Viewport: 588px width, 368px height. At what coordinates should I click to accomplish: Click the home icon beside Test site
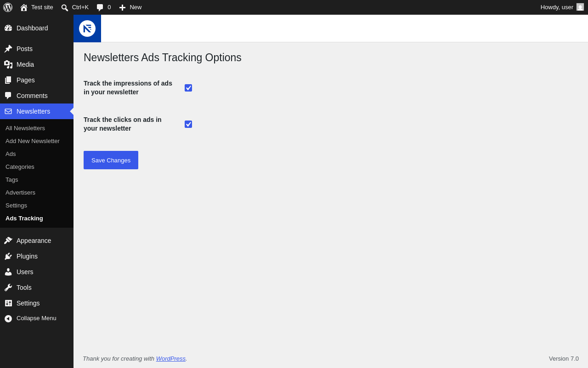pos(24,7)
